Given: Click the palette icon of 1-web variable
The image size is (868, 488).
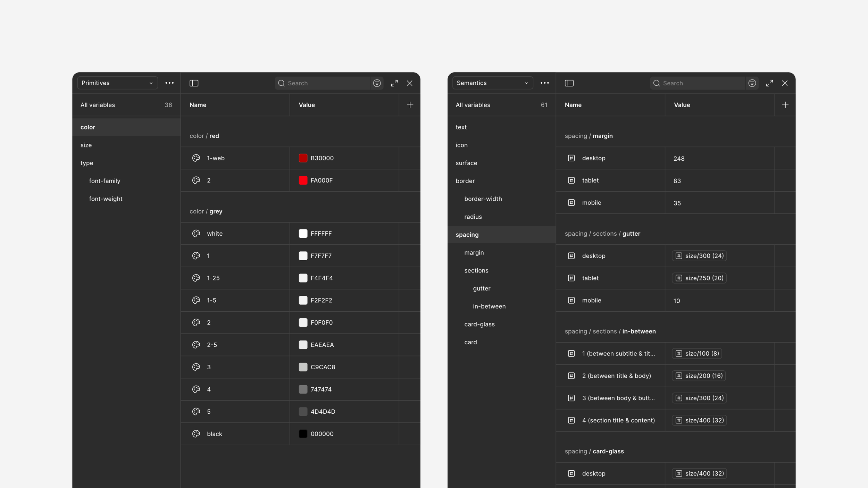Looking at the screenshot, I should point(196,158).
